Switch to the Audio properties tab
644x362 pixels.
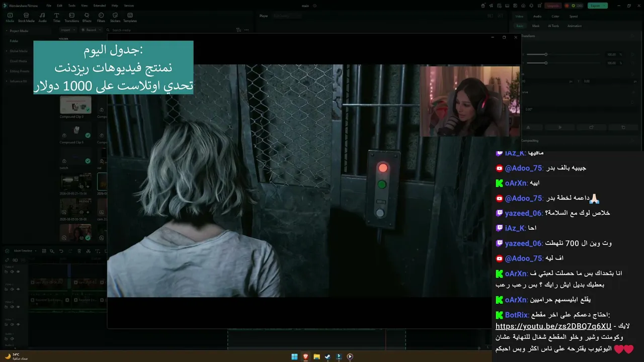(537, 17)
